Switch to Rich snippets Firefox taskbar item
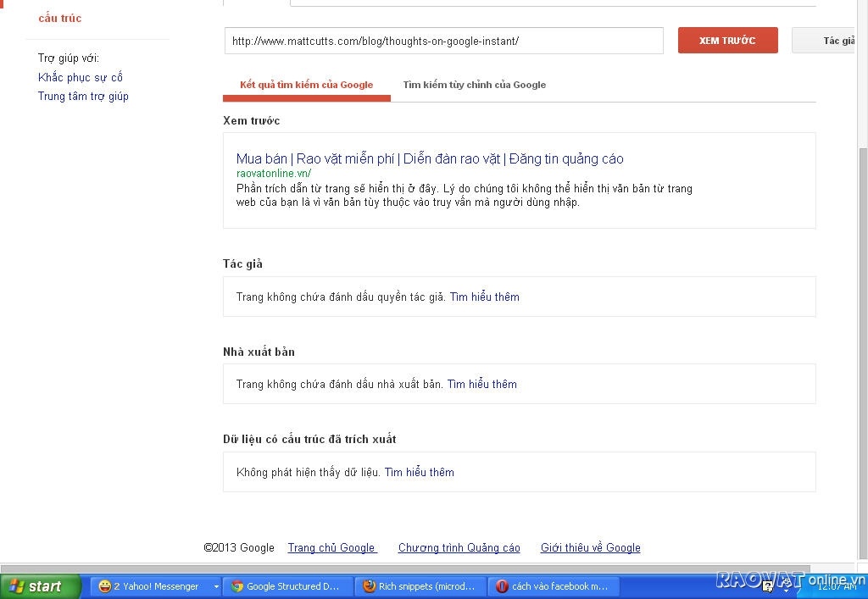Viewport: 868px width, 599px height. click(420, 586)
